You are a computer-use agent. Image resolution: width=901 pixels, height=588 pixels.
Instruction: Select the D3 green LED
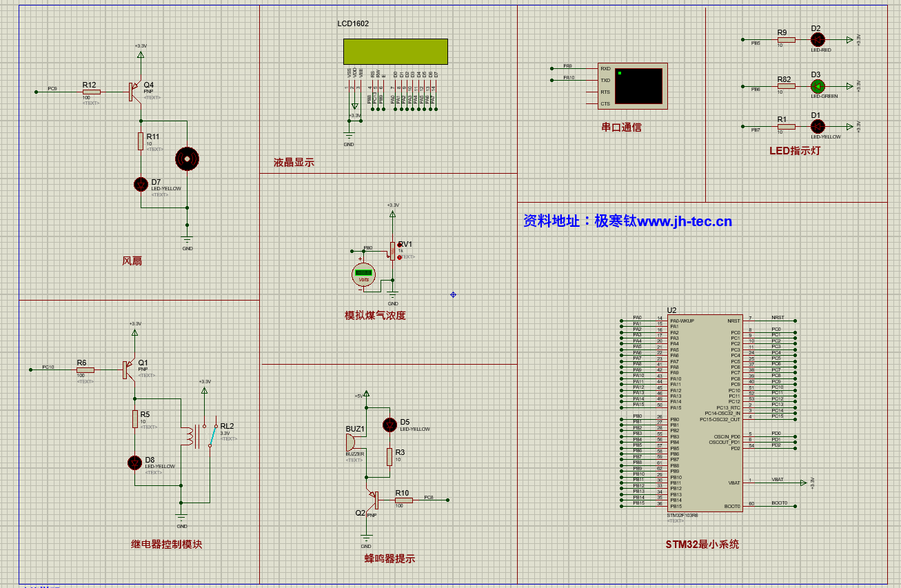818,86
